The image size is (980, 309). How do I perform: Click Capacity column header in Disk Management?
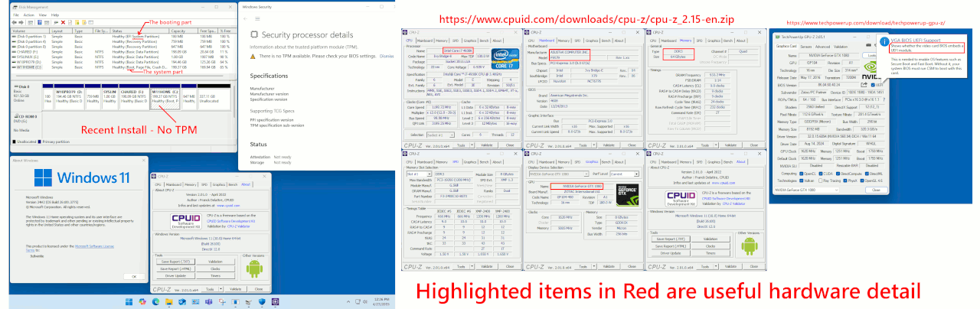click(183, 31)
